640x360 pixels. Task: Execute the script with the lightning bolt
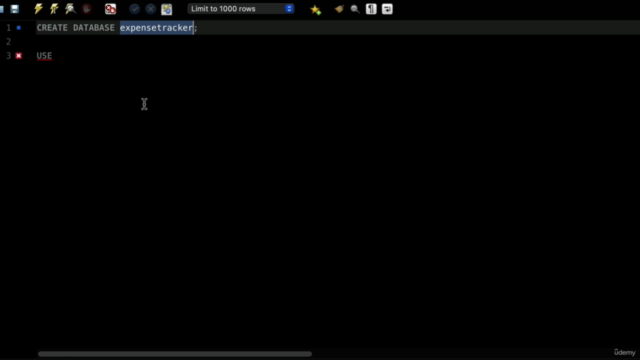[x=38, y=9]
